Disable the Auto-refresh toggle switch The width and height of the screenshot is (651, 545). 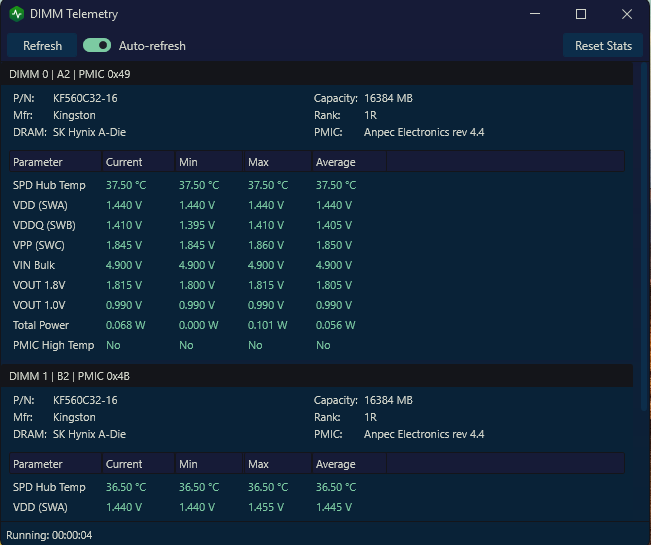point(97,45)
